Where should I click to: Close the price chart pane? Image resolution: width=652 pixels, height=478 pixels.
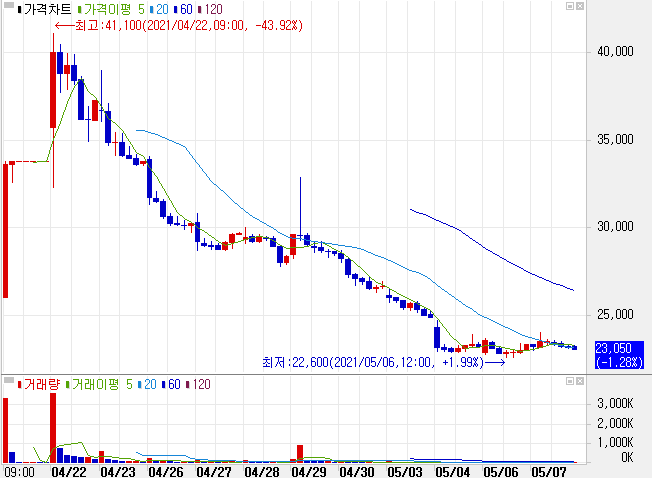pos(580,6)
